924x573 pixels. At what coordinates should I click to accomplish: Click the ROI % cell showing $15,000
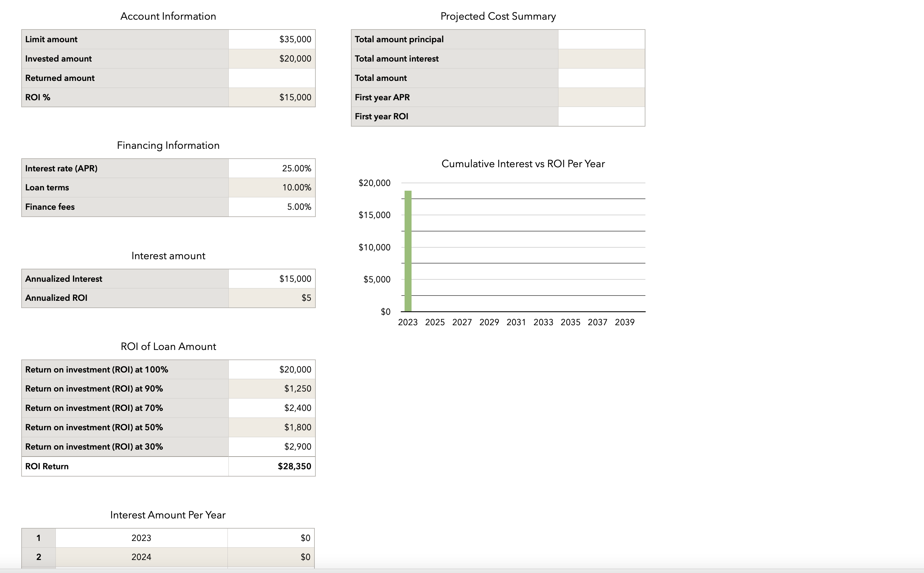(x=271, y=97)
